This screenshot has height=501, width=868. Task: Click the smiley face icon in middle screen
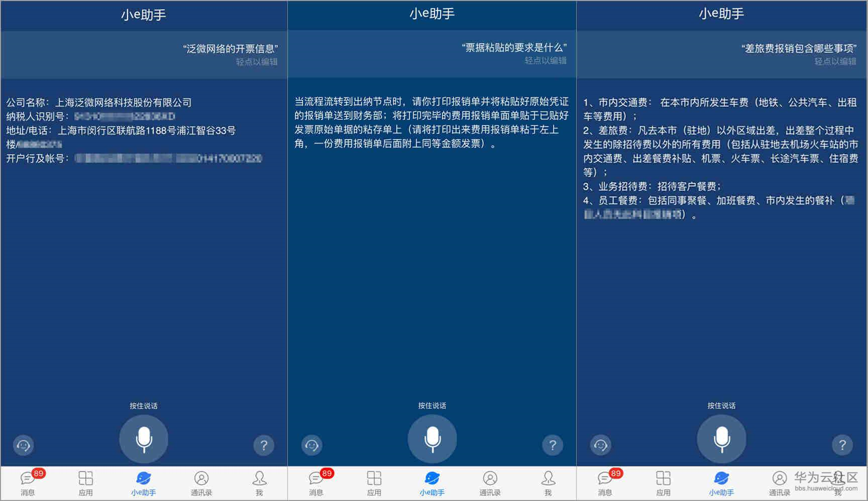[312, 445]
